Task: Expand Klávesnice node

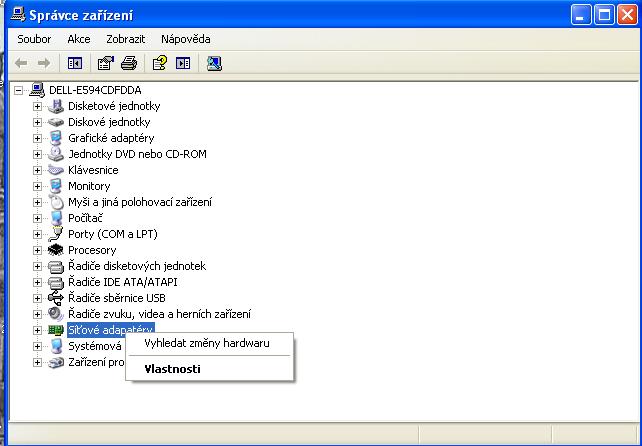Action: coord(37,170)
